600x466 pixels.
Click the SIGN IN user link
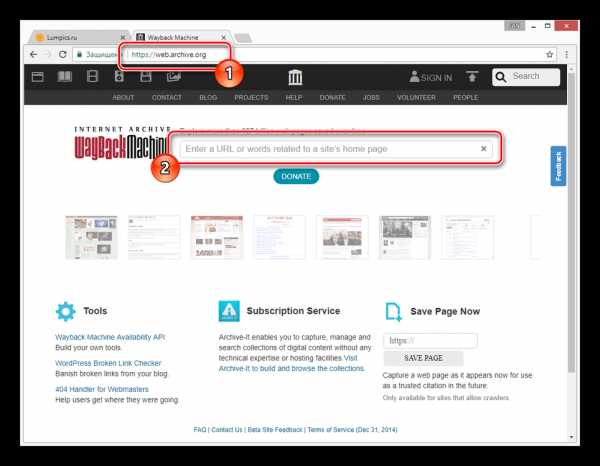coord(431,77)
